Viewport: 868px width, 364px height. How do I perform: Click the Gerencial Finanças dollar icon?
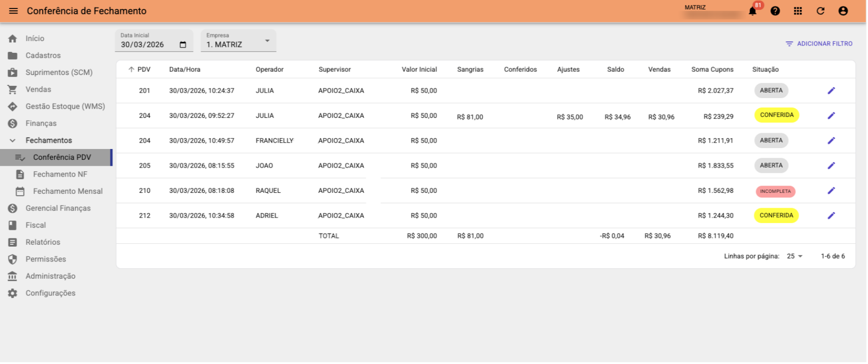tap(13, 208)
